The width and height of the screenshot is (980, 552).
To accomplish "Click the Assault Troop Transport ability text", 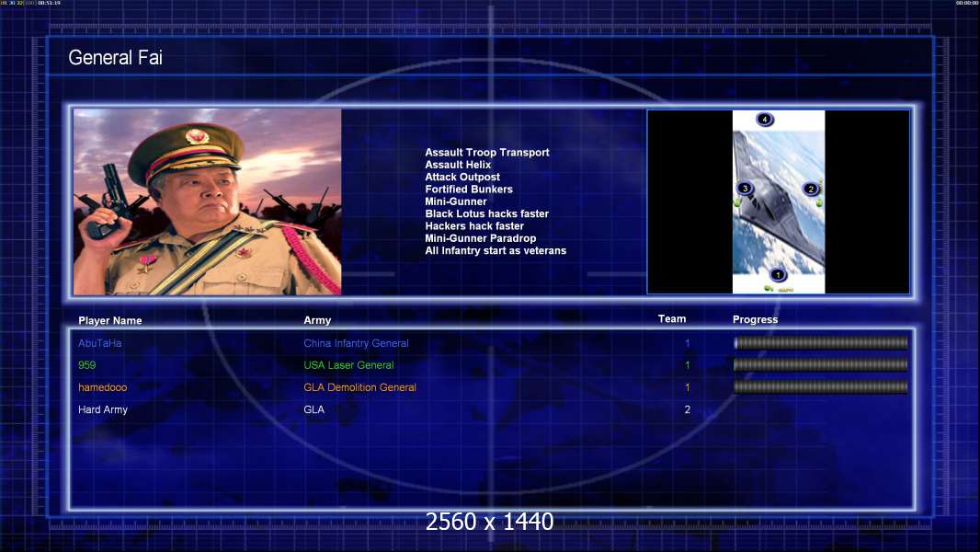I will click(486, 153).
